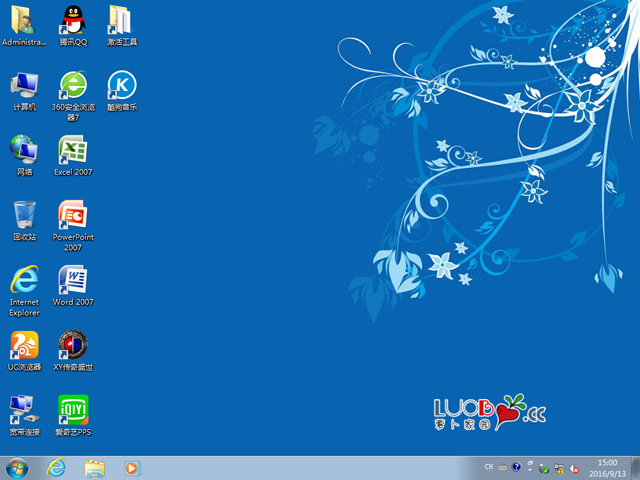
Task: Select the 计算机 (Computer) desktop icon
Action: click(24, 91)
